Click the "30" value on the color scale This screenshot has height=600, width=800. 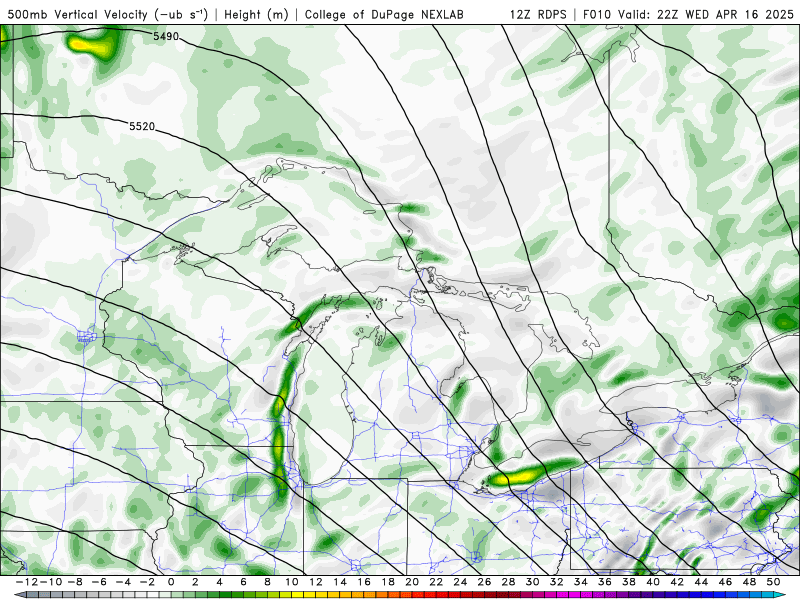(x=533, y=582)
